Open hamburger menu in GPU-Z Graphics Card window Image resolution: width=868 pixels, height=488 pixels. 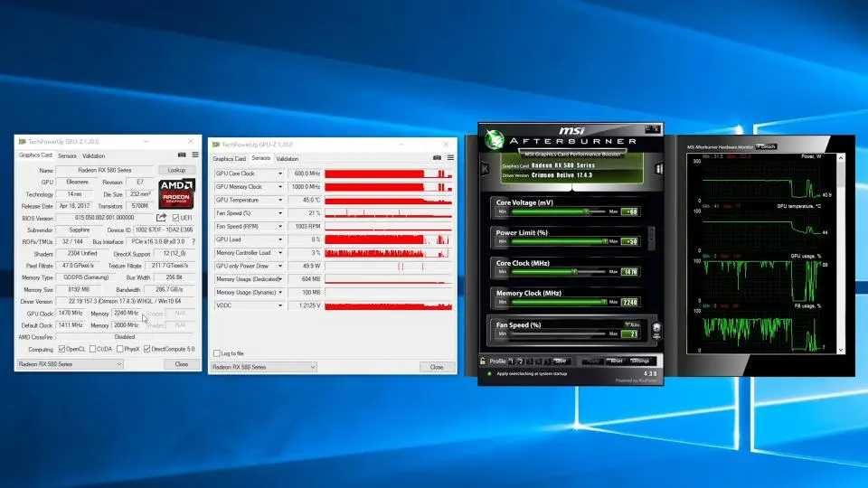coord(195,155)
